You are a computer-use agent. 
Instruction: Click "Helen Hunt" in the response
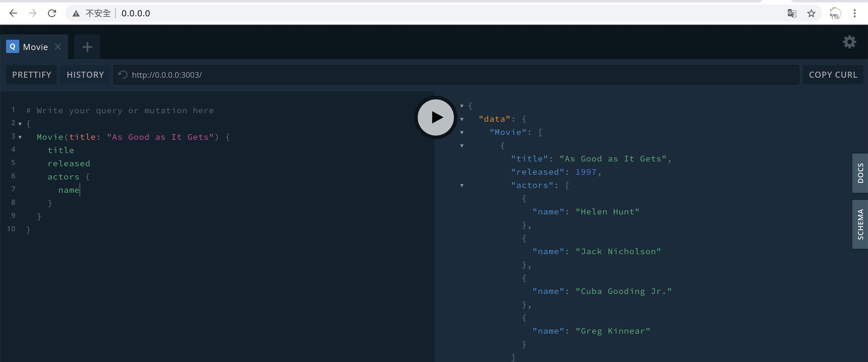pos(608,212)
